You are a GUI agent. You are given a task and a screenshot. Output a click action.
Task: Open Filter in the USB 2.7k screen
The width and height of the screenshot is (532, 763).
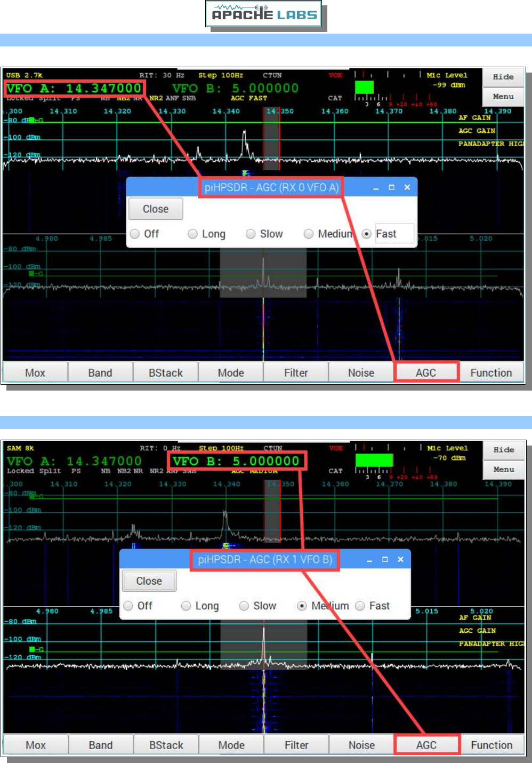[296, 372]
